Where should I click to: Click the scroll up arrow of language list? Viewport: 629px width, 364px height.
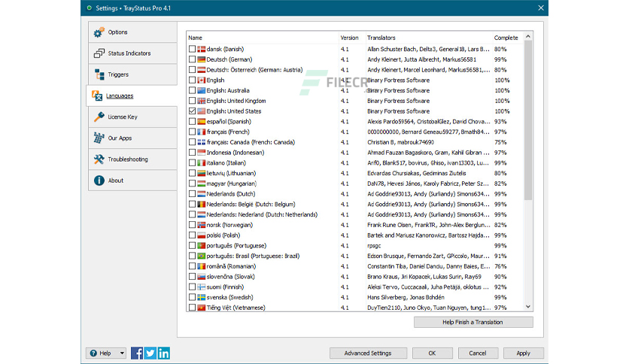point(528,37)
